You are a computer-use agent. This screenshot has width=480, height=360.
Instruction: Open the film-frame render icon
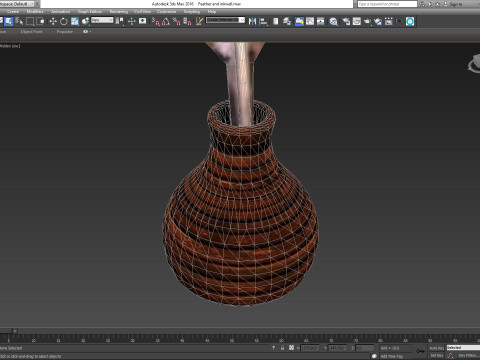coord(389,21)
